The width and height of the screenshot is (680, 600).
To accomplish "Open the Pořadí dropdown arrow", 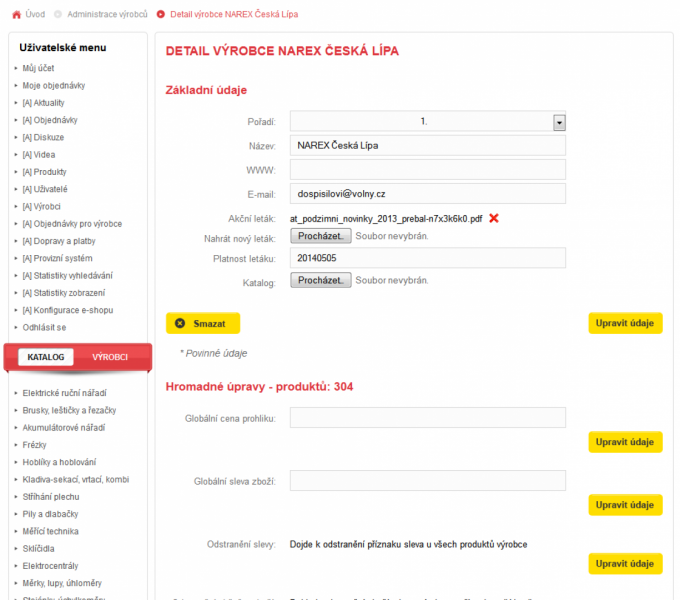I will (x=559, y=123).
